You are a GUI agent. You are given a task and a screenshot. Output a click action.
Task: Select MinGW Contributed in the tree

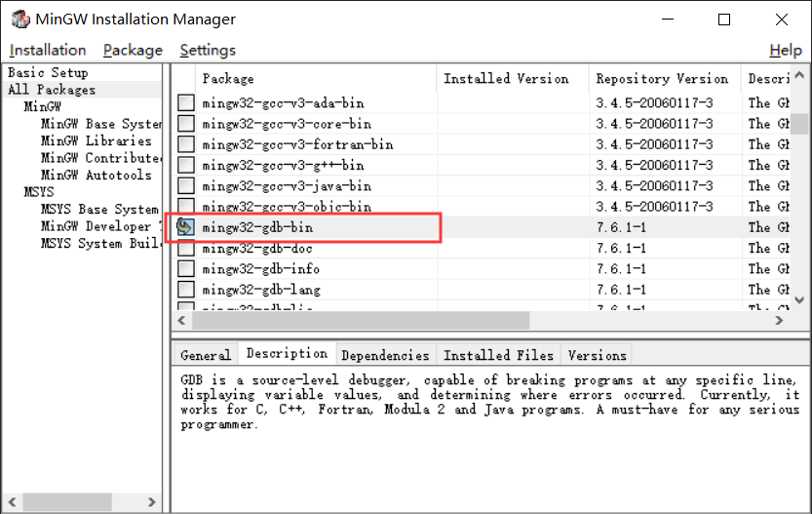click(101, 158)
